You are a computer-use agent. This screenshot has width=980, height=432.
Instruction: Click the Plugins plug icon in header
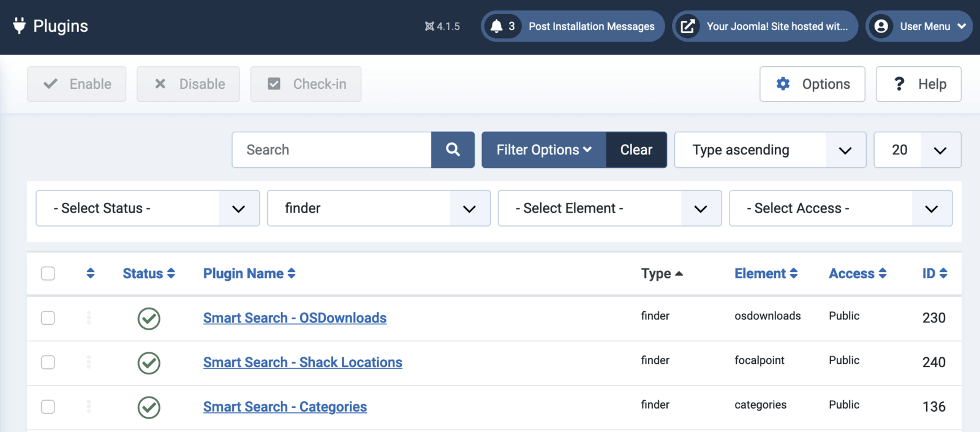[20, 26]
